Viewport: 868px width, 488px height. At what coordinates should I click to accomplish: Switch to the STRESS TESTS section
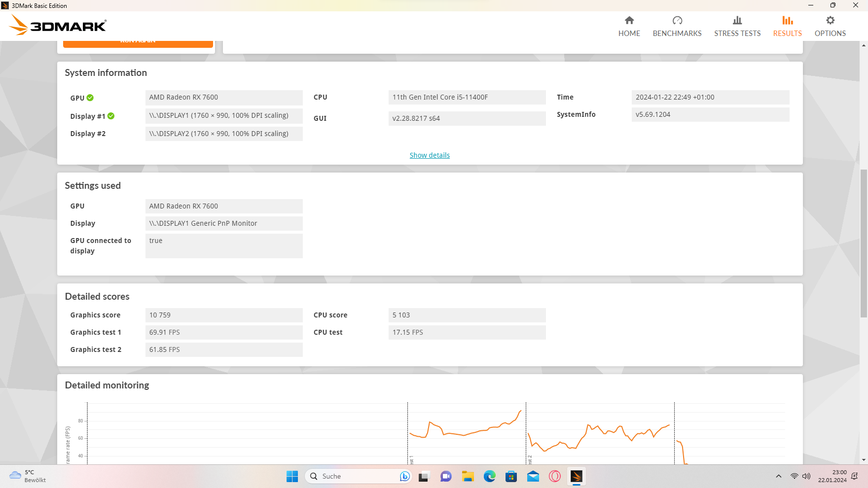pyautogui.click(x=737, y=26)
